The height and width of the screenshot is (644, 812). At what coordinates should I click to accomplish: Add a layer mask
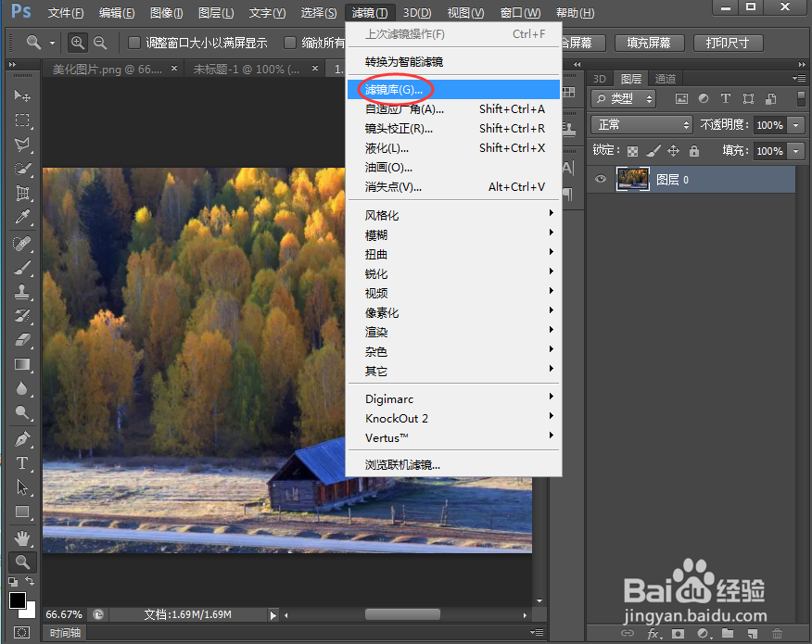click(x=678, y=633)
